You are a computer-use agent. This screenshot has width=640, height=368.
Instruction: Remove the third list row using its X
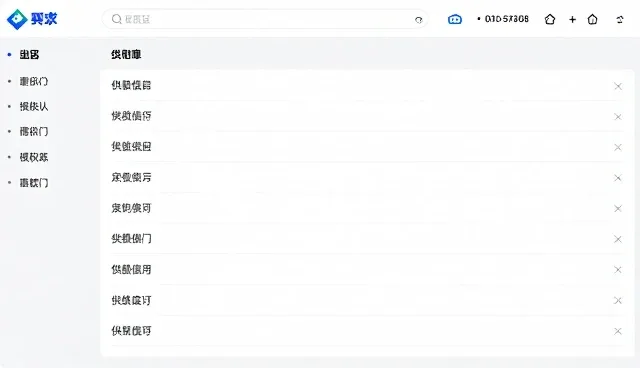click(618, 147)
